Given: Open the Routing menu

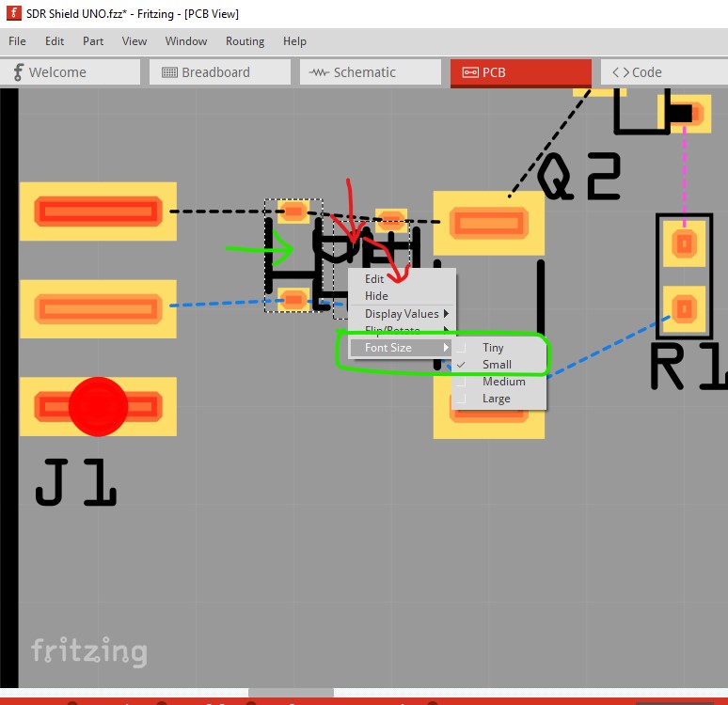Looking at the screenshot, I should pos(245,41).
